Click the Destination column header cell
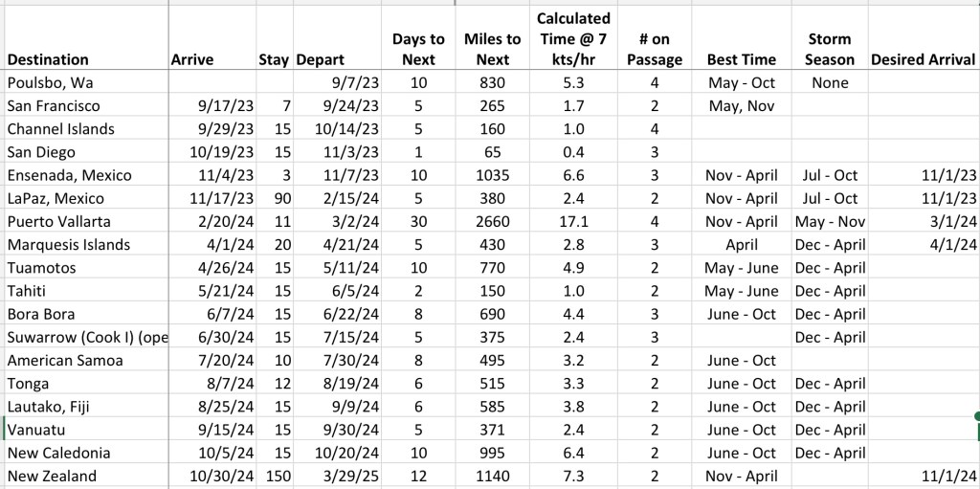Screen dimensions: 980x489 (x=48, y=59)
